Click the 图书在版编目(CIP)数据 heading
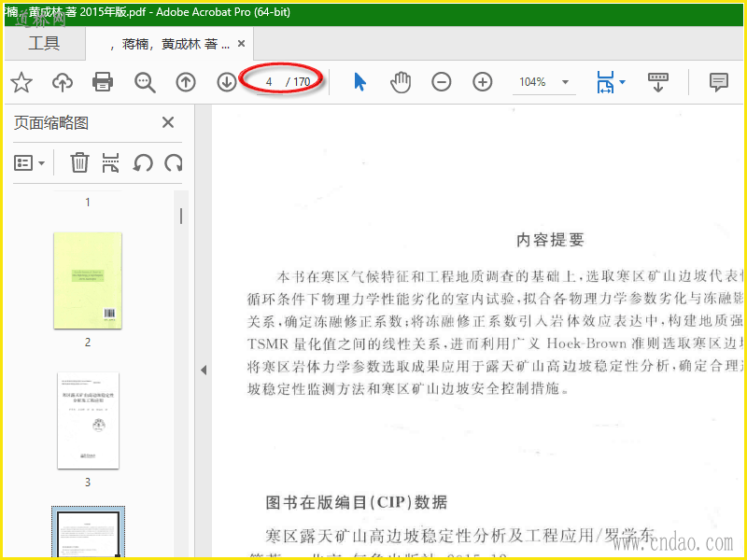Viewport: 747px width, 560px height. pyautogui.click(x=357, y=502)
